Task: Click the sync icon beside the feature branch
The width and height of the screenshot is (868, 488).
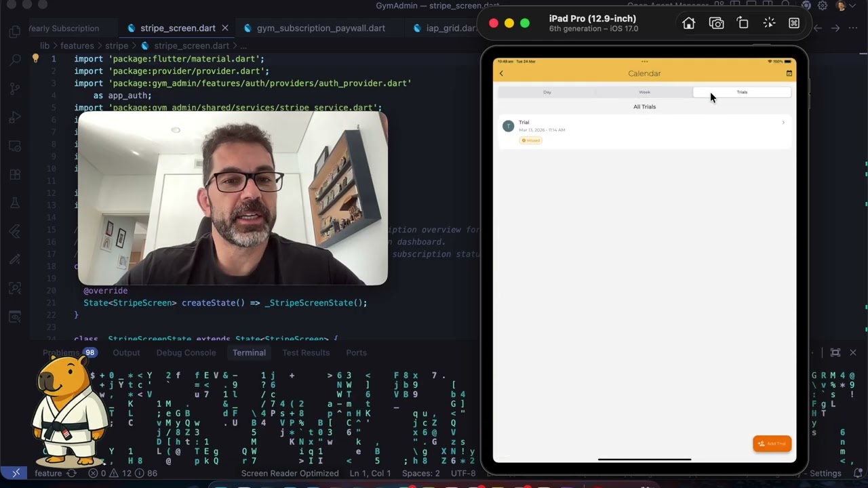Action: coord(71,473)
